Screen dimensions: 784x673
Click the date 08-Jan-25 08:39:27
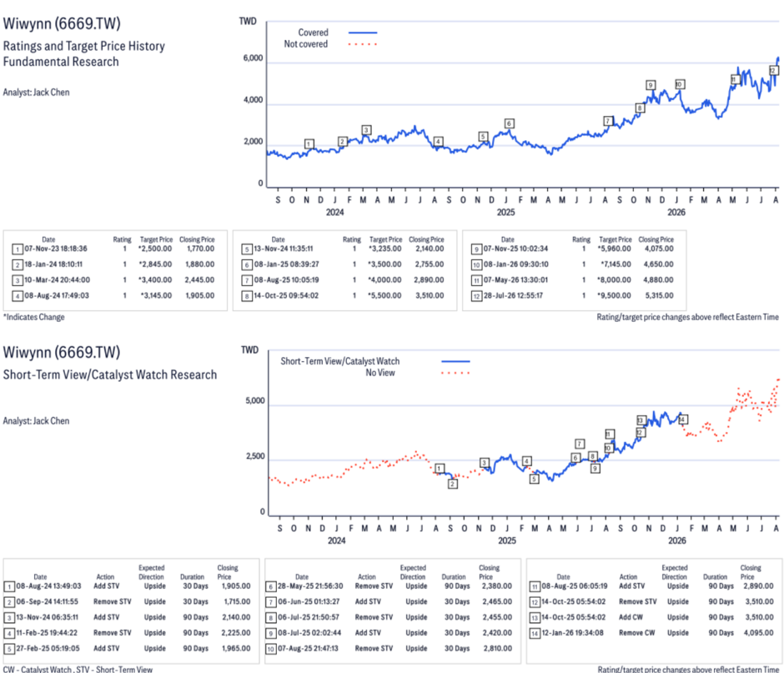point(287,264)
